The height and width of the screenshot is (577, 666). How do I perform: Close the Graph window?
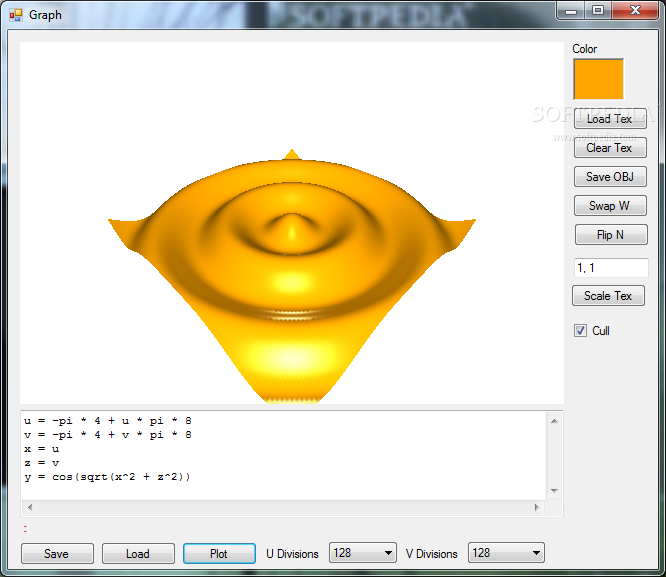click(635, 10)
